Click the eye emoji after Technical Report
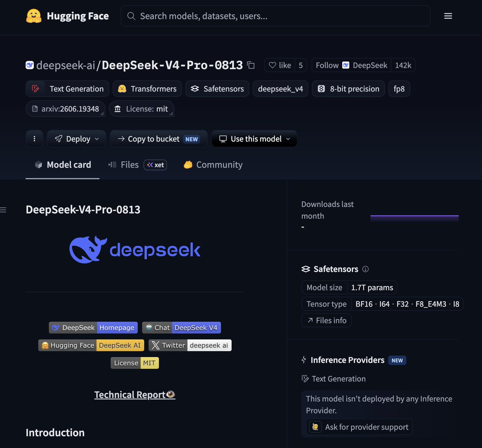 [171, 395]
